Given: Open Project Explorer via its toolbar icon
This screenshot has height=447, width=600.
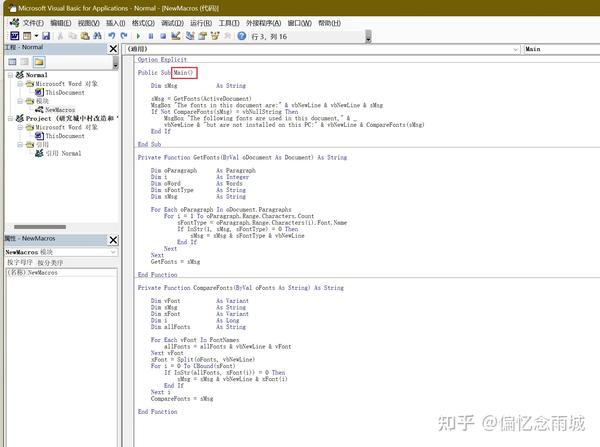Looking at the screenshot, I should (190, 36).
